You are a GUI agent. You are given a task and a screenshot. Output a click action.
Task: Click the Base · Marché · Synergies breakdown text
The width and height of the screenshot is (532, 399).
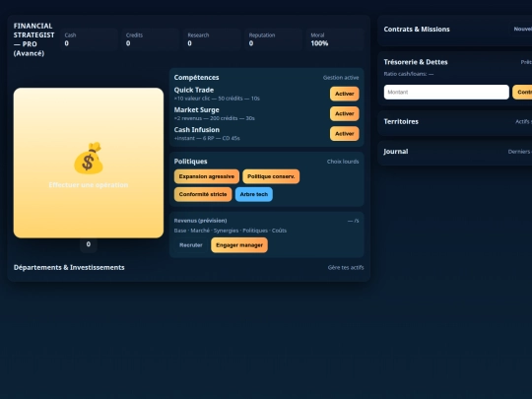pos(231,231)
